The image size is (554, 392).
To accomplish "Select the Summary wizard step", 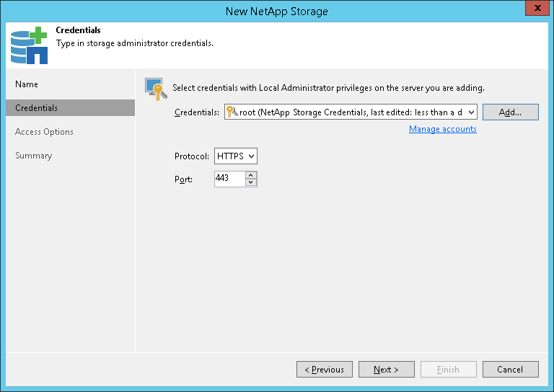I will point(34,156).
